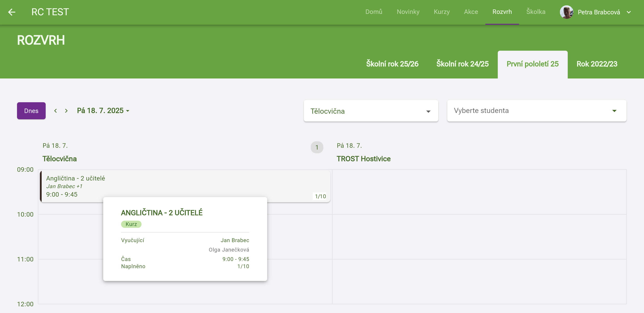Switch to Školní rok 25/26 tab
Screen dimensions: 644x313
[x=392, y=64]
